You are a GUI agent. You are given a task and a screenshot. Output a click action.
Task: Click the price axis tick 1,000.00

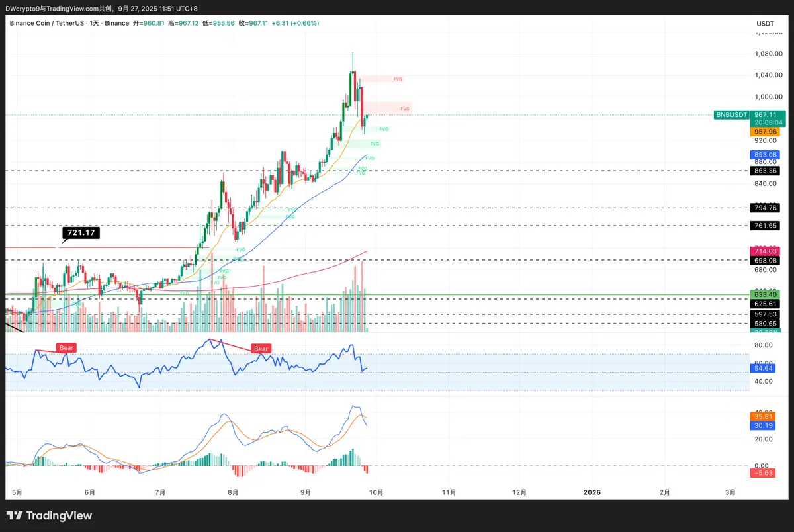click(x=768, y=97)
